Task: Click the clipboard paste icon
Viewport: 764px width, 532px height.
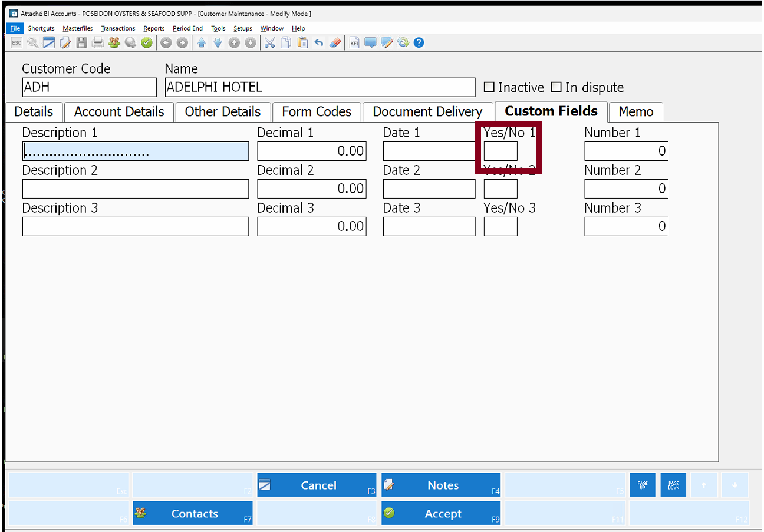Action: [302, 42]
